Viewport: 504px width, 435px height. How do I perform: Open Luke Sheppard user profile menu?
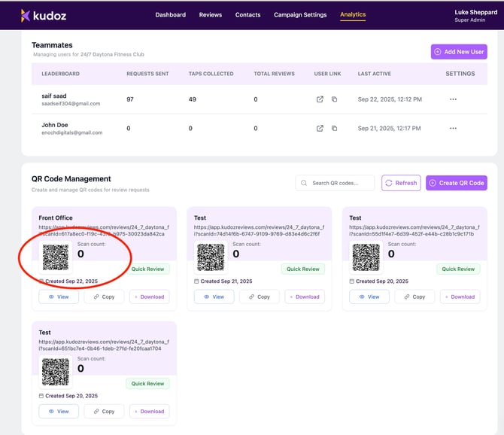(475, 15)
